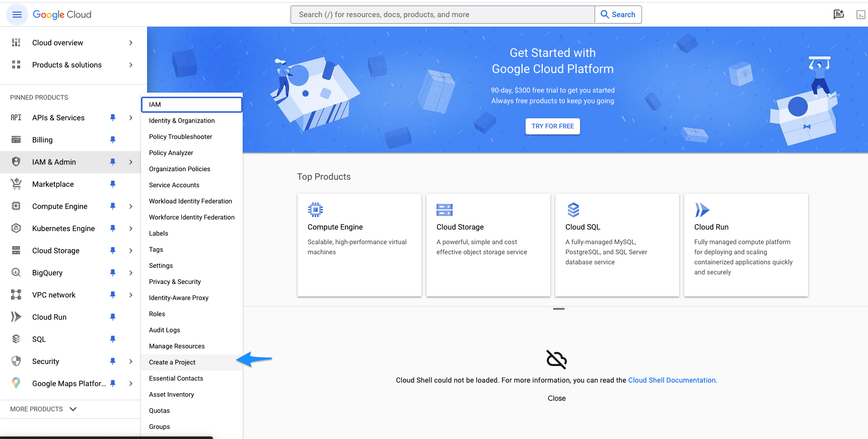The width and height of the screenshot is (868, 439).
Task: Click the Google Maps Platform pin icon
Action: (x=16, y=383)
